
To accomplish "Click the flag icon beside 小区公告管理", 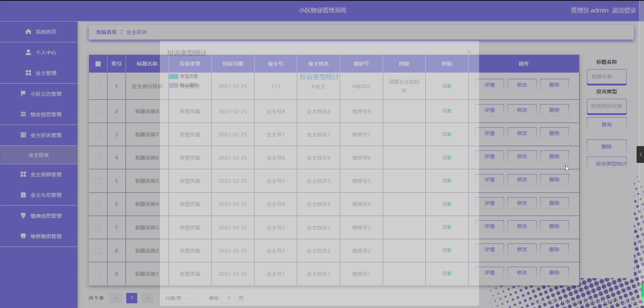I will [23, 94].
